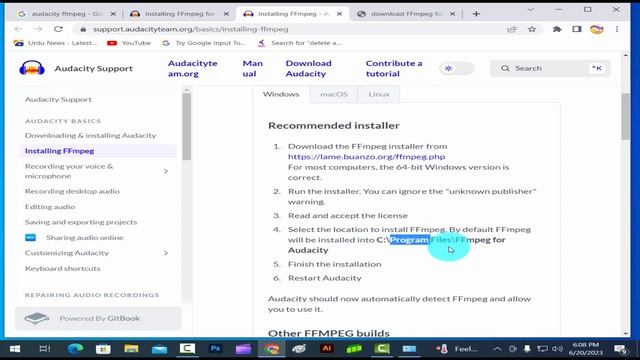Switch to the Windows tab

coord(281,94)
